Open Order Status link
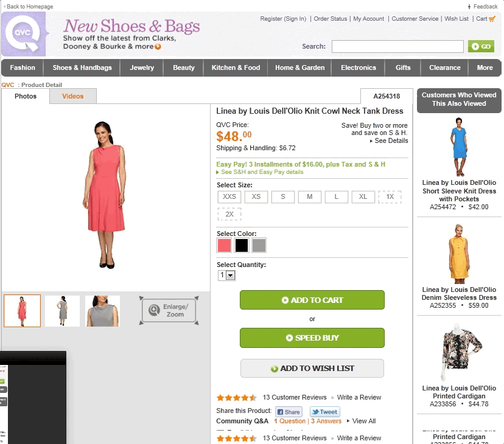Screen dimensions: 504x444 click(x=331, y=19)
